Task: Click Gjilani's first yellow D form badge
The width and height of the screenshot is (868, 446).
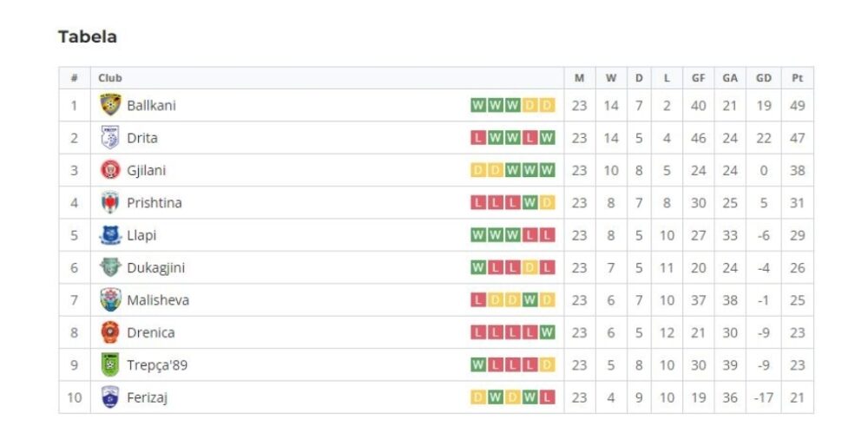Action: (x=477, y=170)
